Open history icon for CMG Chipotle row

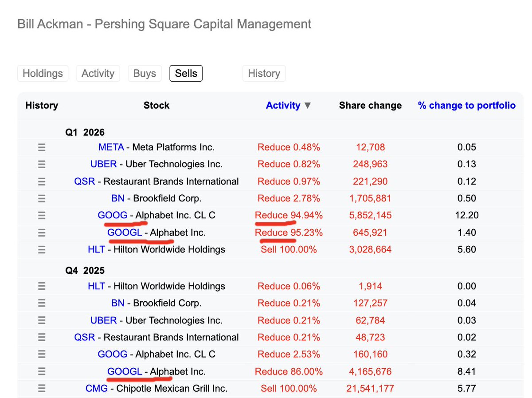click(42, 389)
